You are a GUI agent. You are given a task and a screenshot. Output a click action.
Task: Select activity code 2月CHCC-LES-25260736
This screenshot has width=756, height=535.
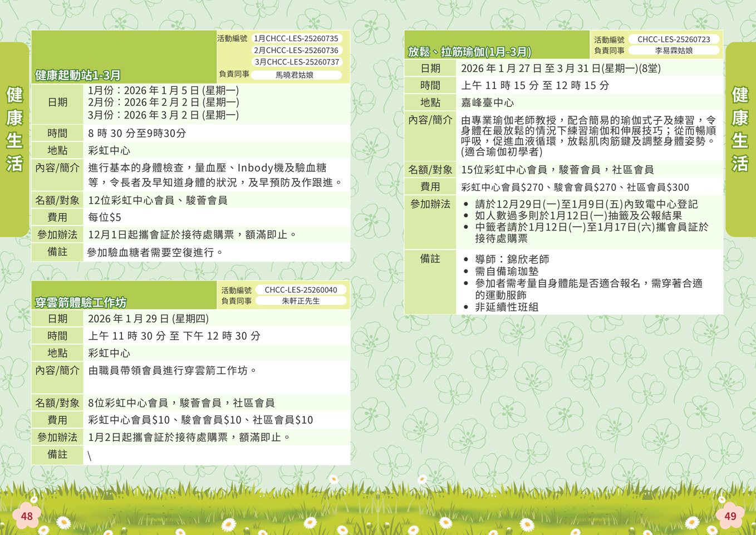[296, 50]
